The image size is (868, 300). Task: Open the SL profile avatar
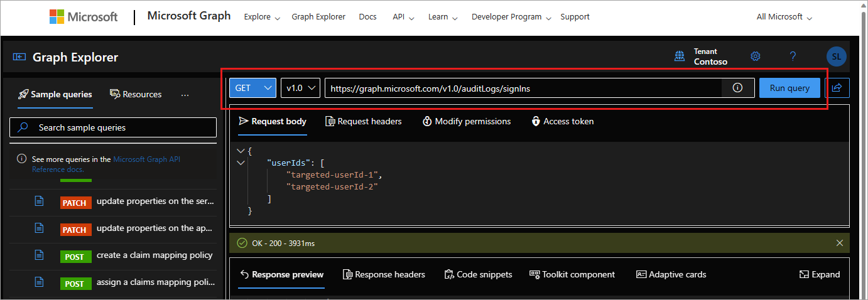coord(836,56)
